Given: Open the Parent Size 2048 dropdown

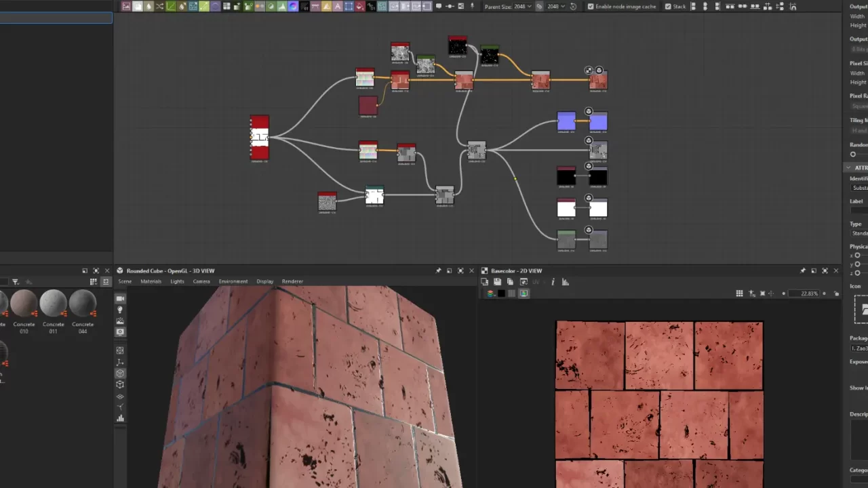Looking at the screenshot, I should [x=521, y=7].
